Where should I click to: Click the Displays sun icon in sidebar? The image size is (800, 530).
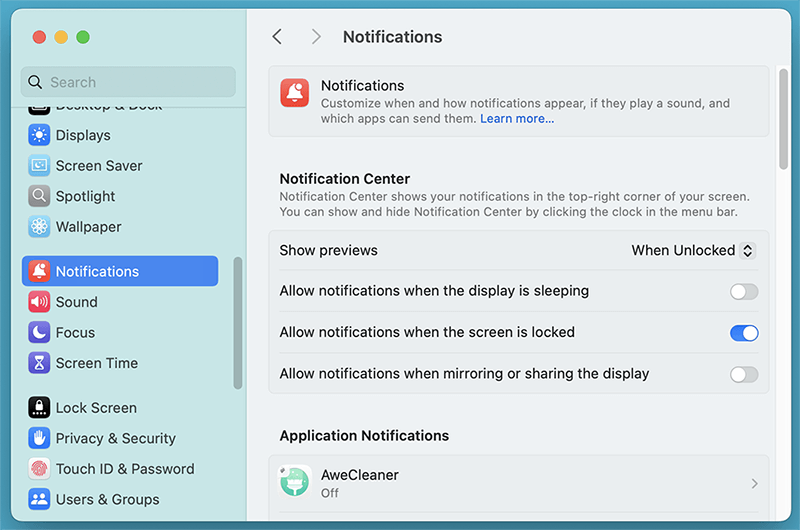point(39,135)
